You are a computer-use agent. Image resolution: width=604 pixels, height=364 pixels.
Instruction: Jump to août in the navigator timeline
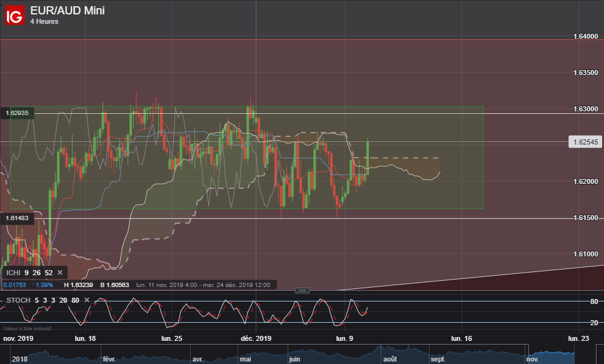tap(389, 360)
